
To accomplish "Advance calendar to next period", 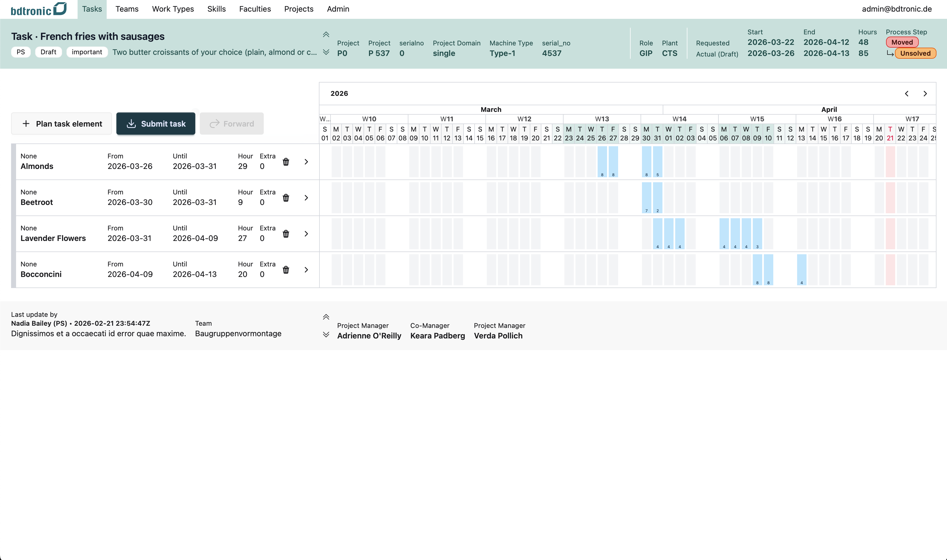I will click(x=925, y=94).
